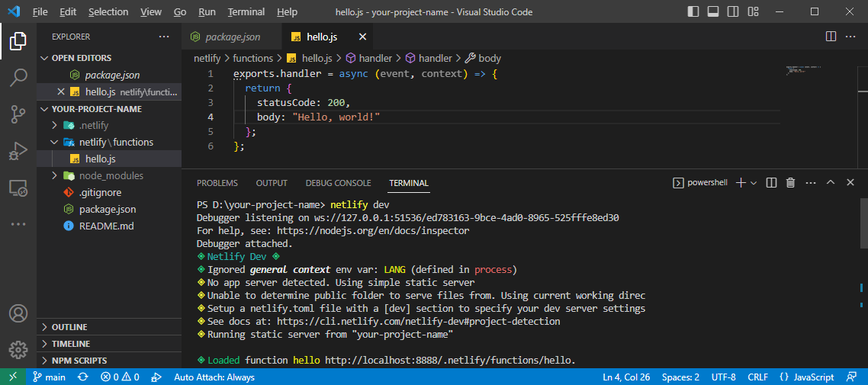Maximize the terminal panel size
This screenshot has width=868, height=385.
pyautogui.click(x=831, y=183)
